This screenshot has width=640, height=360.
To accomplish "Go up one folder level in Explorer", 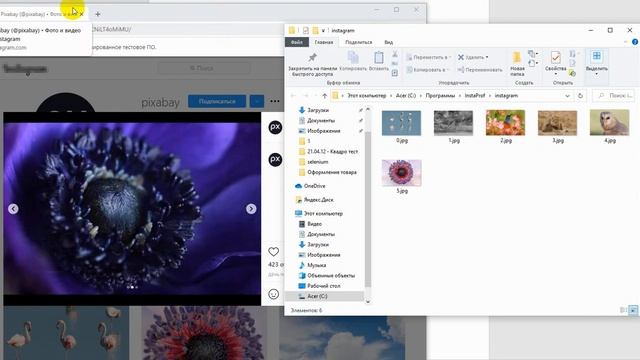I will [x=324, y=96].
